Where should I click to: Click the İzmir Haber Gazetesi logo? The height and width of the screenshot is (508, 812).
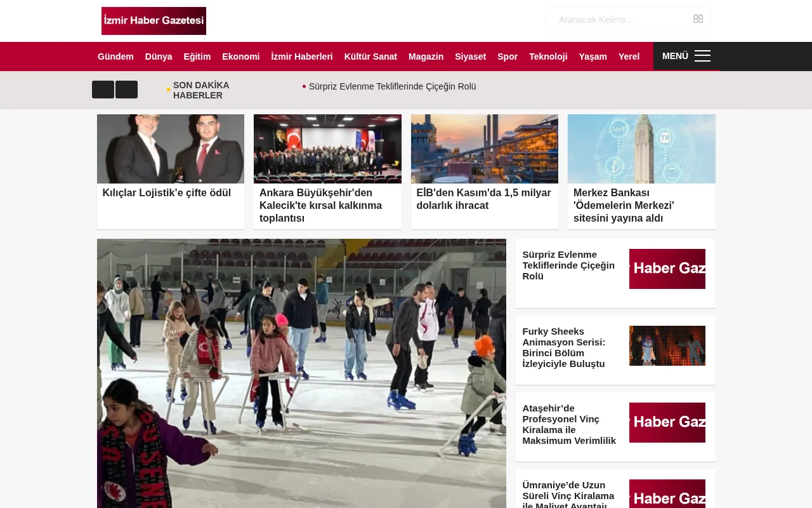[x=154, y=21]
